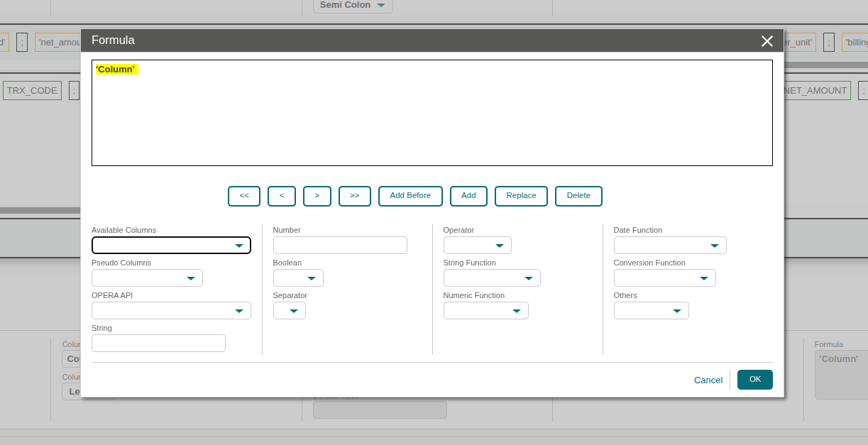
Task: Click the > move next button
Action: (317, 196)
